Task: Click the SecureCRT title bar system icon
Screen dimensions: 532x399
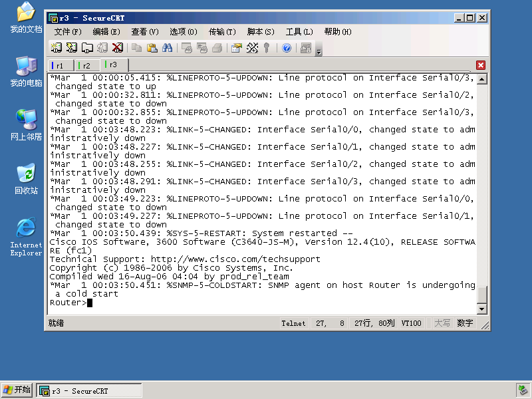Action: (x=53, y=18)
